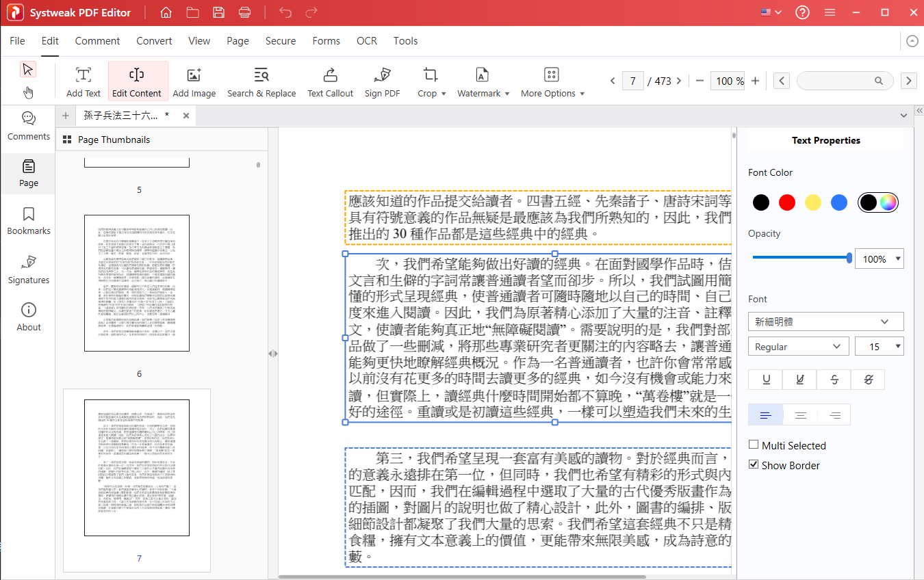Jump to previous search result
This screenshot has width=924, height=580.
782,81
